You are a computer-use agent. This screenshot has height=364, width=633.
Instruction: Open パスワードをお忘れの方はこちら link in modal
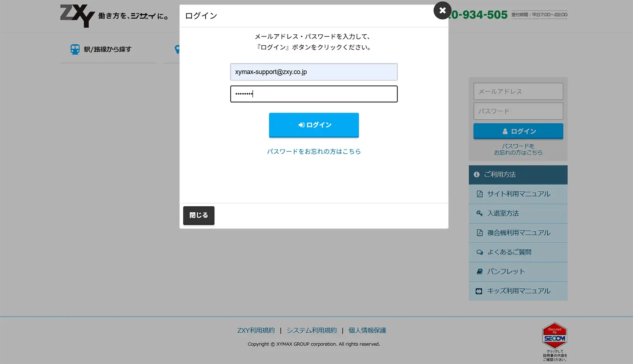314,151
